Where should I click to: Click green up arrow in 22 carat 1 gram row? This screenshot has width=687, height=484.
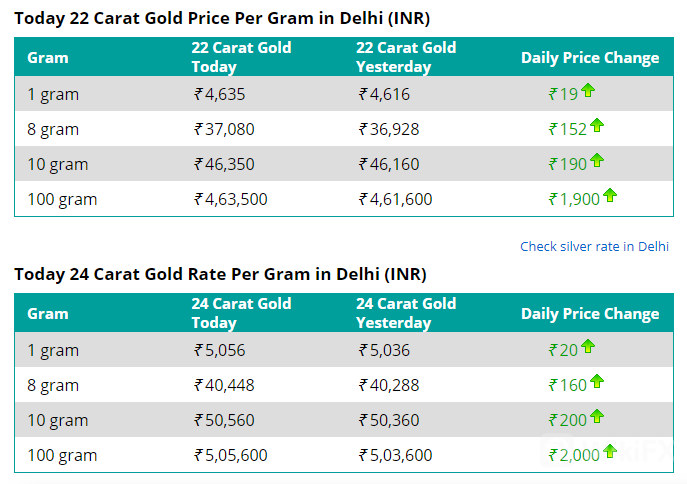588,92
